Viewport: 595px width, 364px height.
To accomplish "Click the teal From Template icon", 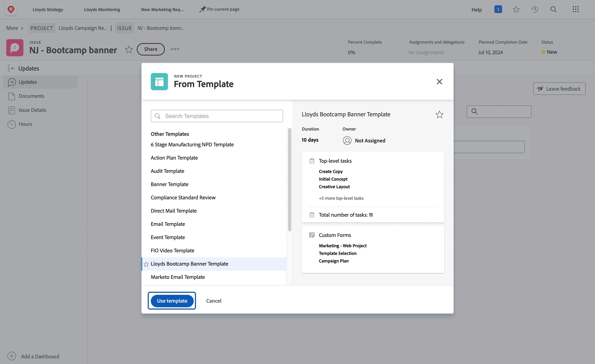I will coord(159,81).
